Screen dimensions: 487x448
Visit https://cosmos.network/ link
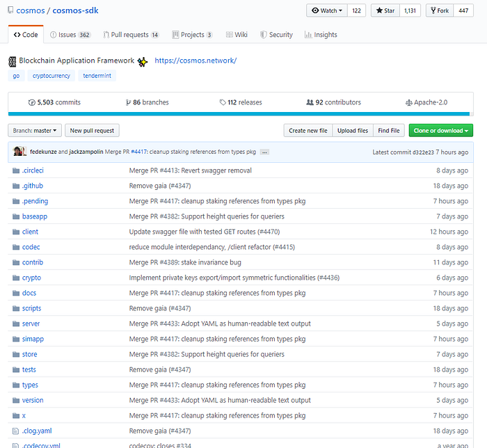point(195,61)
